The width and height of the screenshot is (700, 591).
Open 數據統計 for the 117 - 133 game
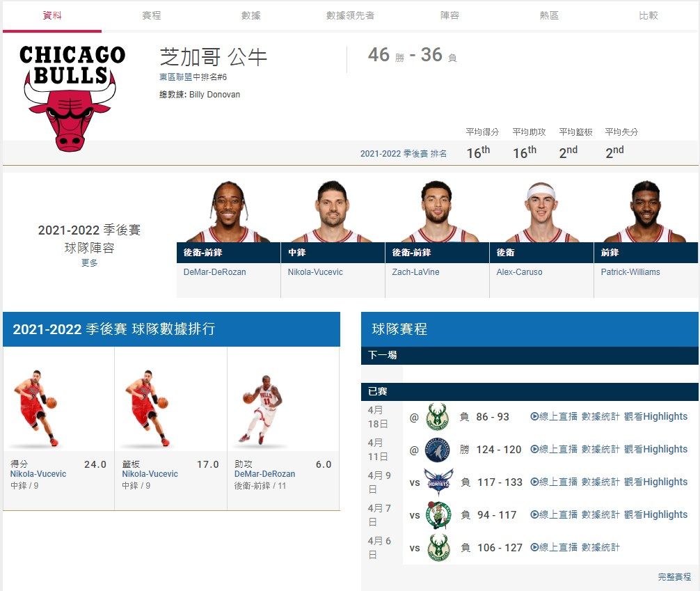(600, 482)
